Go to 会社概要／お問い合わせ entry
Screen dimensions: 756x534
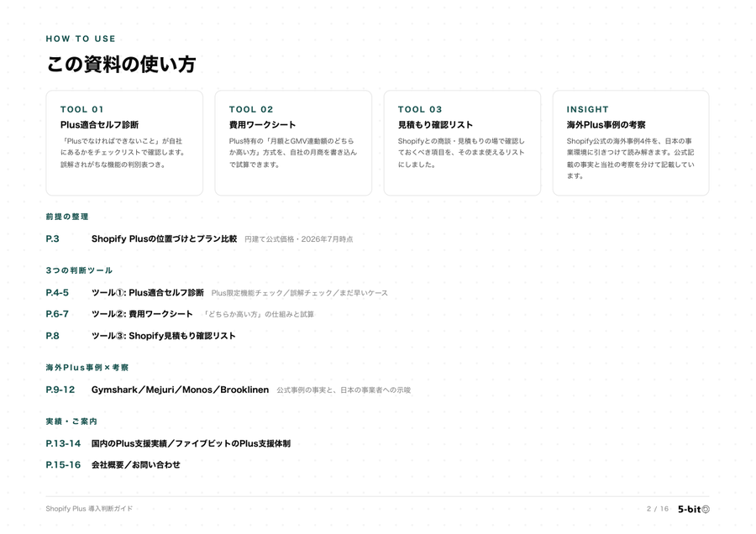[135, 464]
